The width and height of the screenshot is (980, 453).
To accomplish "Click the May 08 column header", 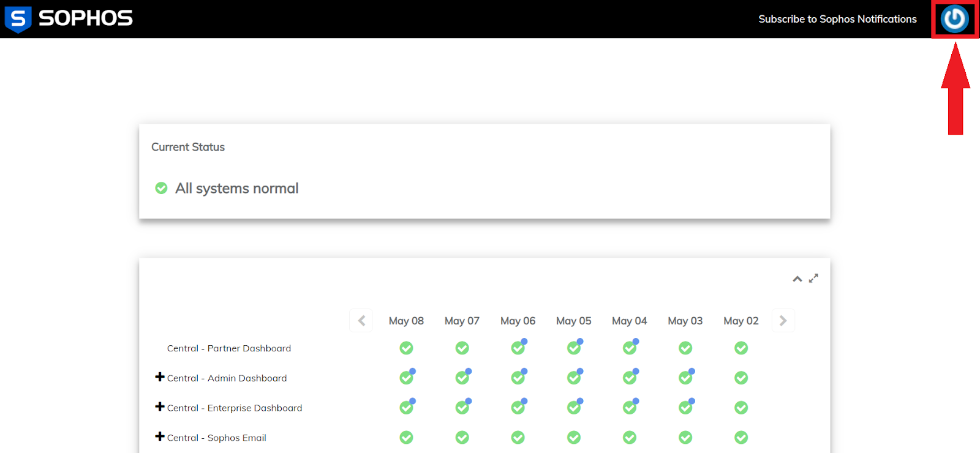I will pyautogui.click(x=406, y=321).
